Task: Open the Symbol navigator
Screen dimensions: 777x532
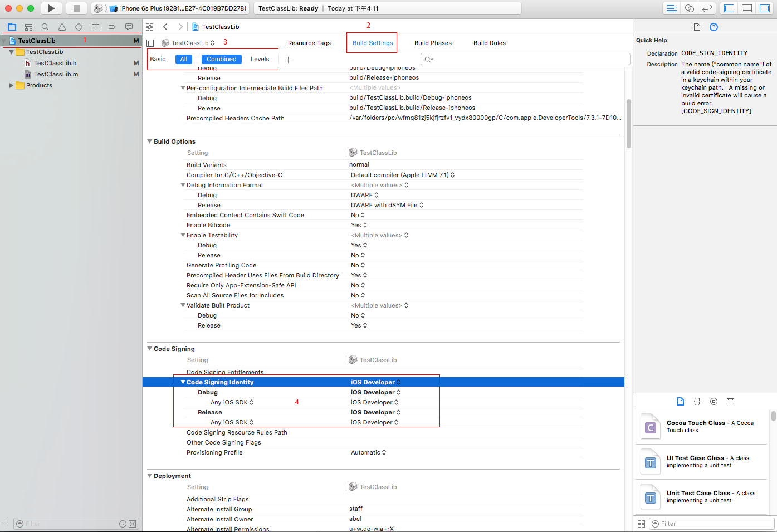Action: [28, 27]
